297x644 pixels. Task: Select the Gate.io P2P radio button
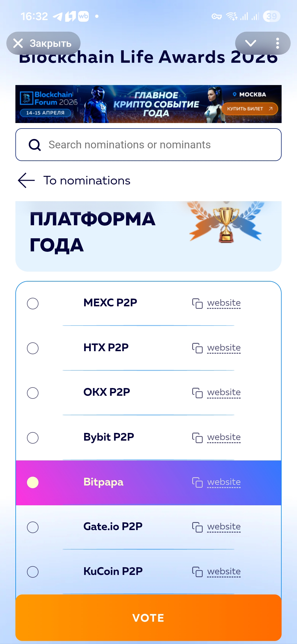click(33, 527)
